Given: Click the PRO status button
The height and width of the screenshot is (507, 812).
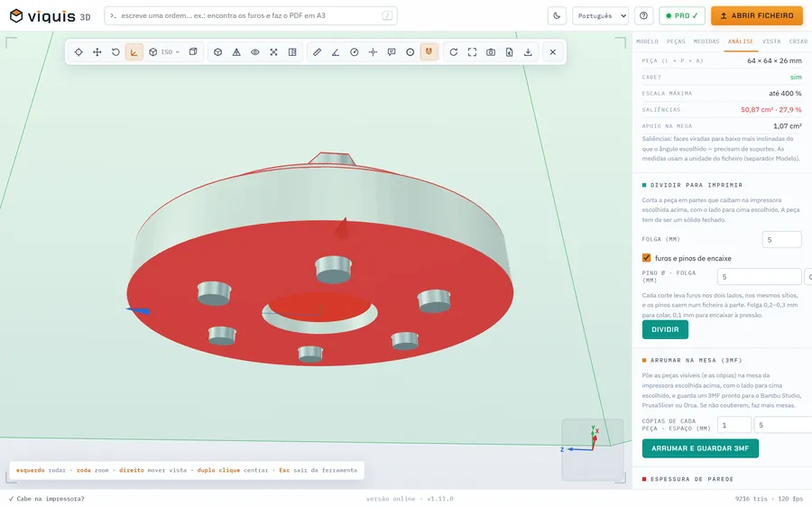Looking at the screenshot, I should click(682, 15).
